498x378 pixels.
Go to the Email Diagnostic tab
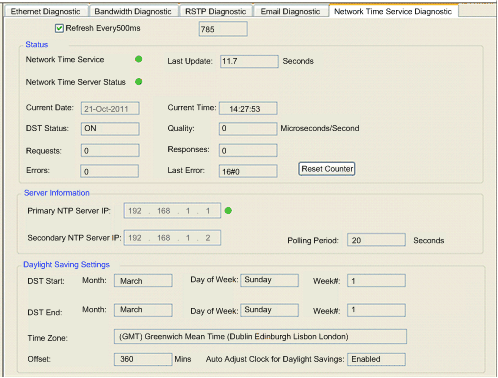point(290,11)
